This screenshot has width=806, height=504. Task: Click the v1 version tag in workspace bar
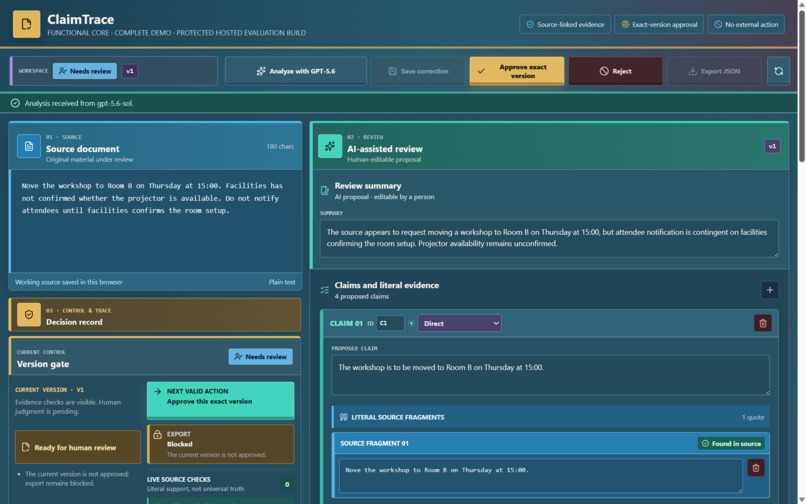point(130,71)
